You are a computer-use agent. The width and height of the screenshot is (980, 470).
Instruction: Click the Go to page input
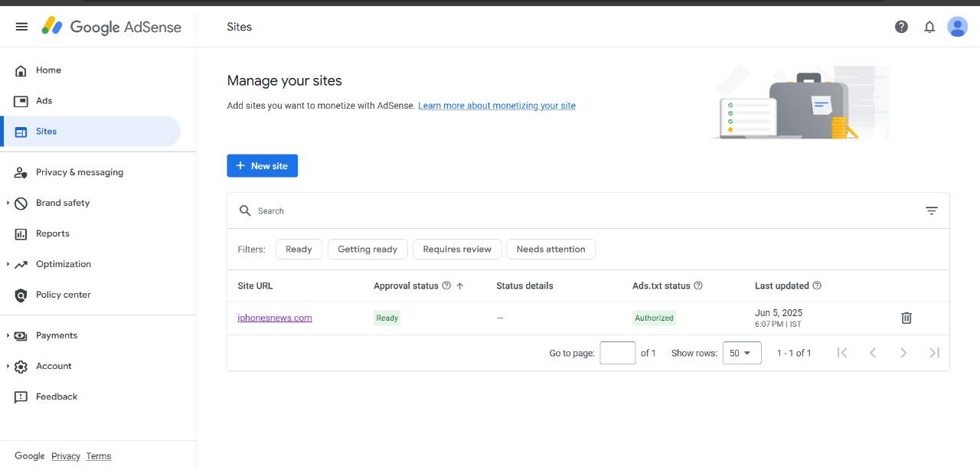point(618,353)
